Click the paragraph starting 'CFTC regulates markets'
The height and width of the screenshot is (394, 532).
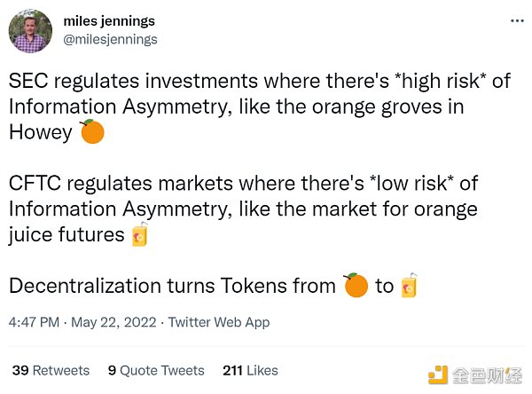click(243, 209)
